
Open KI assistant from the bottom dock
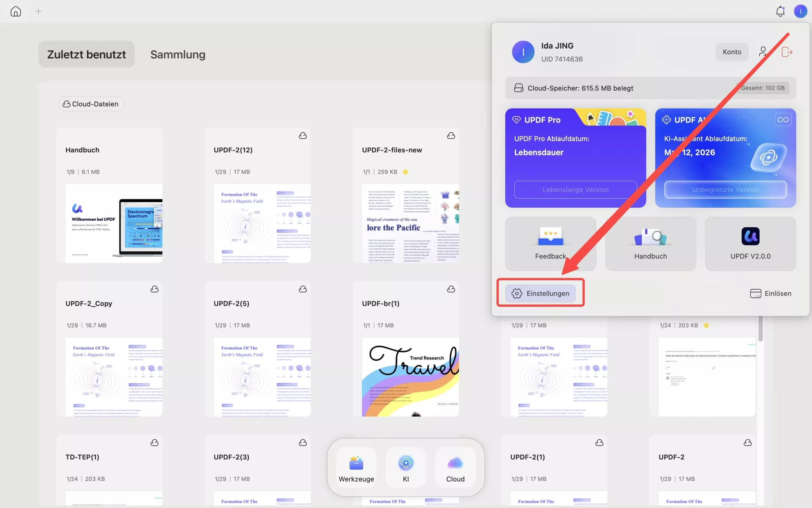406,467
